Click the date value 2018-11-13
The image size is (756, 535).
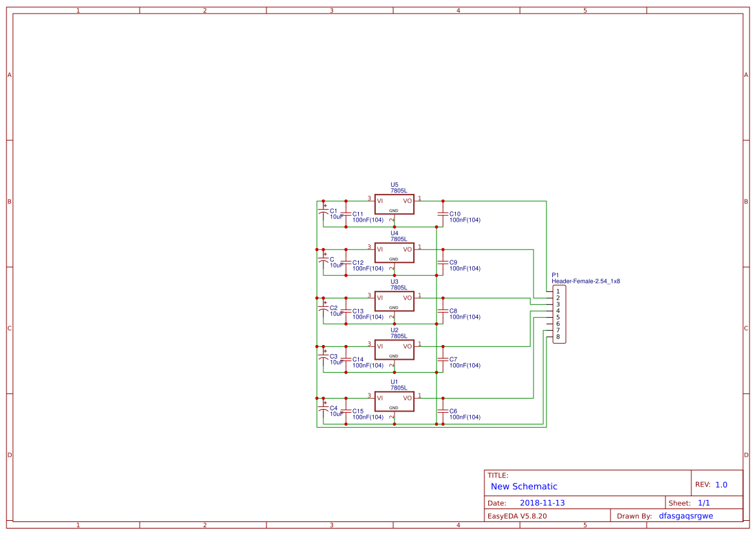pos(542,503)
